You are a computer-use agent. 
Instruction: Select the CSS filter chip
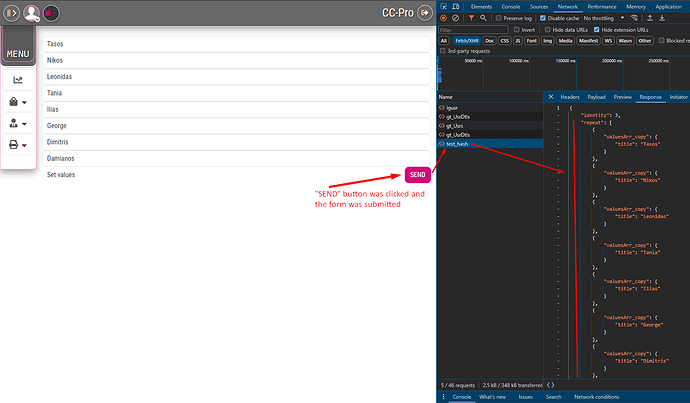(504, 41)
